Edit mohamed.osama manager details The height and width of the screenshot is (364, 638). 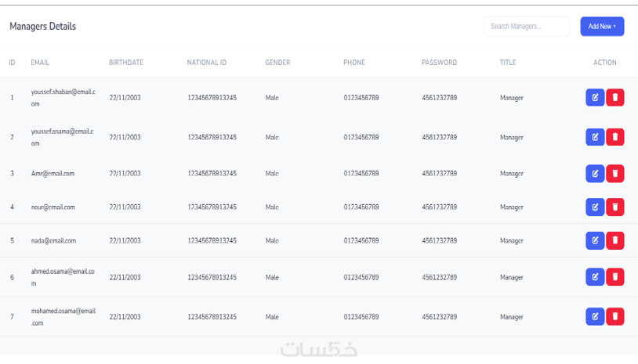pyautogui.click(x=595, y=316)
